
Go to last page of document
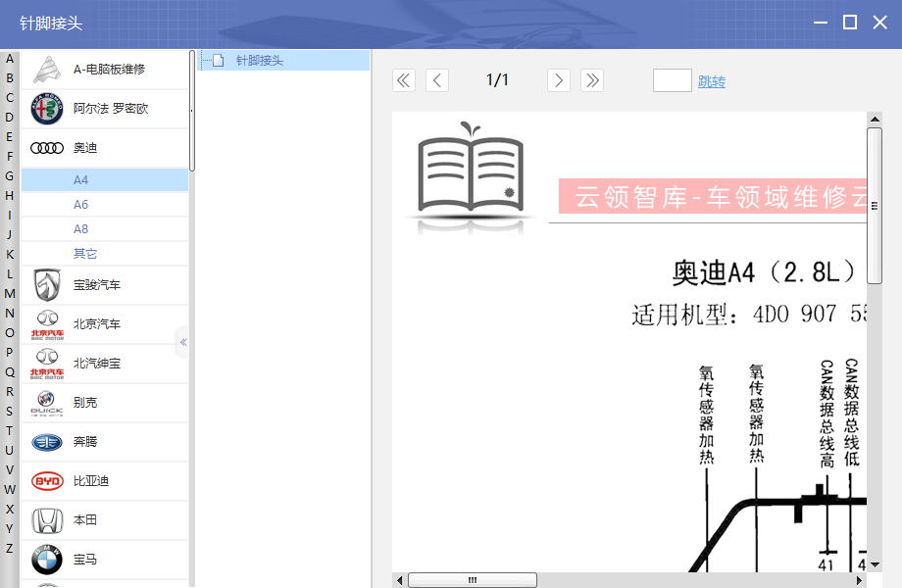(x=592, y=80)
